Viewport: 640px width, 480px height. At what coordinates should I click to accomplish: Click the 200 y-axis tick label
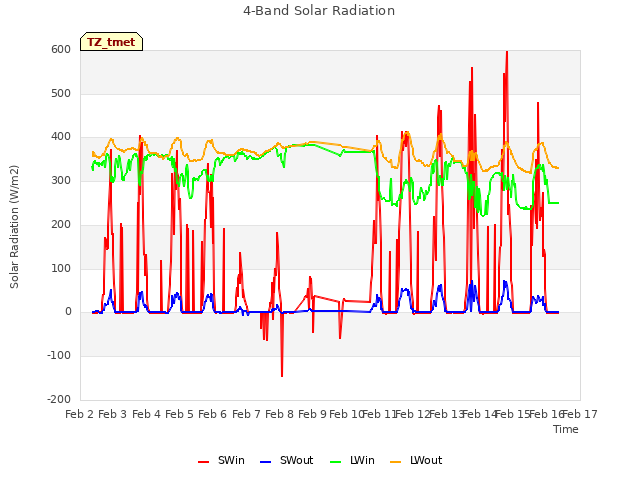click(x=61, y=224)
